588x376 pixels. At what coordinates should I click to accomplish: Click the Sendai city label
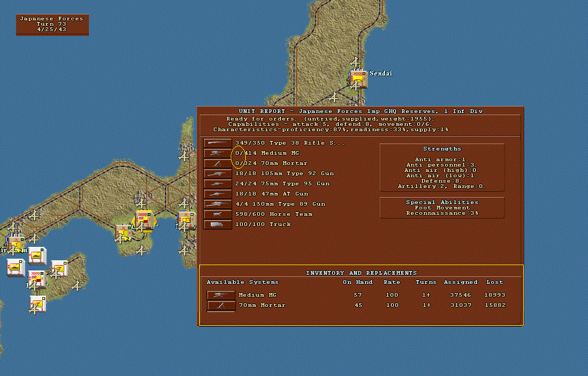coord(381,73)
